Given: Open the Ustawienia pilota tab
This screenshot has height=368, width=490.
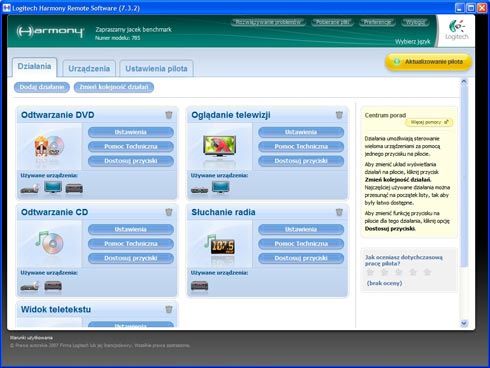Looking at the screenshot, I should (x=156, y=69).
